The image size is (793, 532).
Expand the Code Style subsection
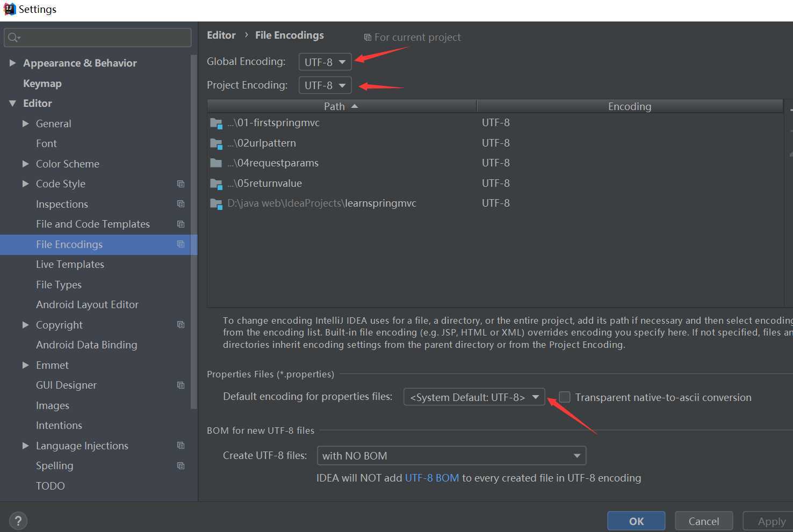(25, 184)
